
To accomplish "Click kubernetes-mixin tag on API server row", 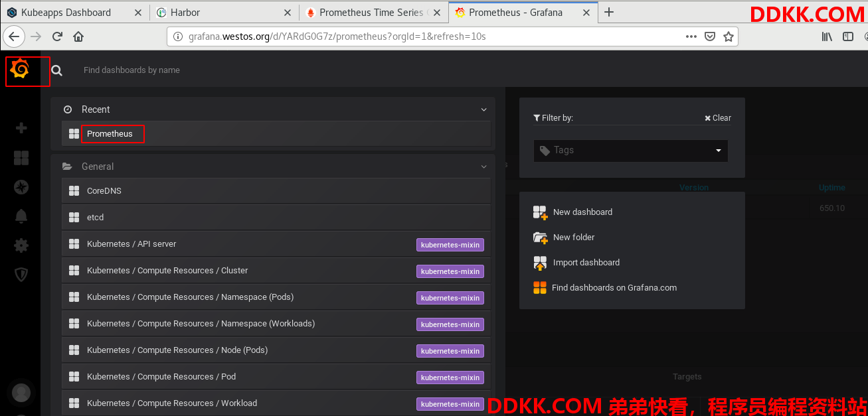I will point(450,245).
